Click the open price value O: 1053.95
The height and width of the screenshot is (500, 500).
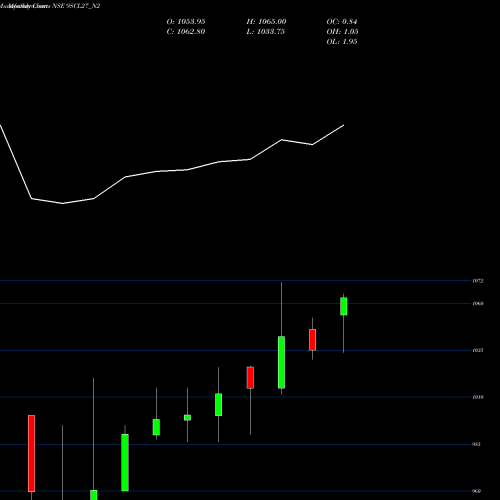186,22
